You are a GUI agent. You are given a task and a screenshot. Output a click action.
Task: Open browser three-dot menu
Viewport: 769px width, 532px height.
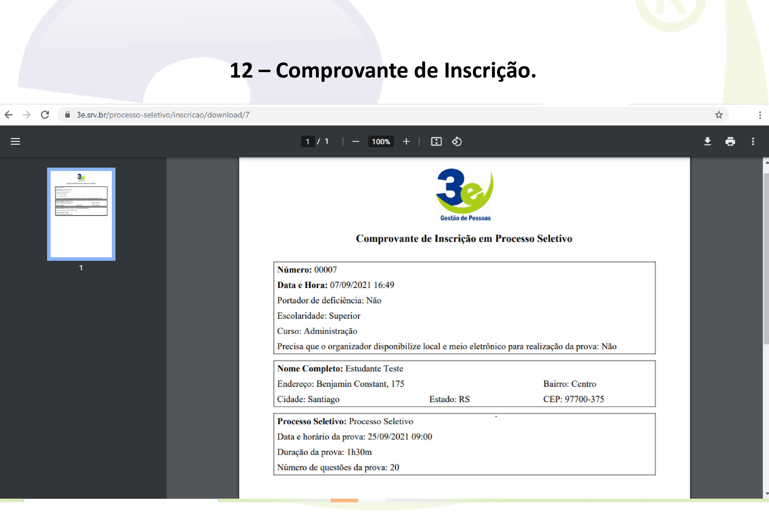pos(760,115)
